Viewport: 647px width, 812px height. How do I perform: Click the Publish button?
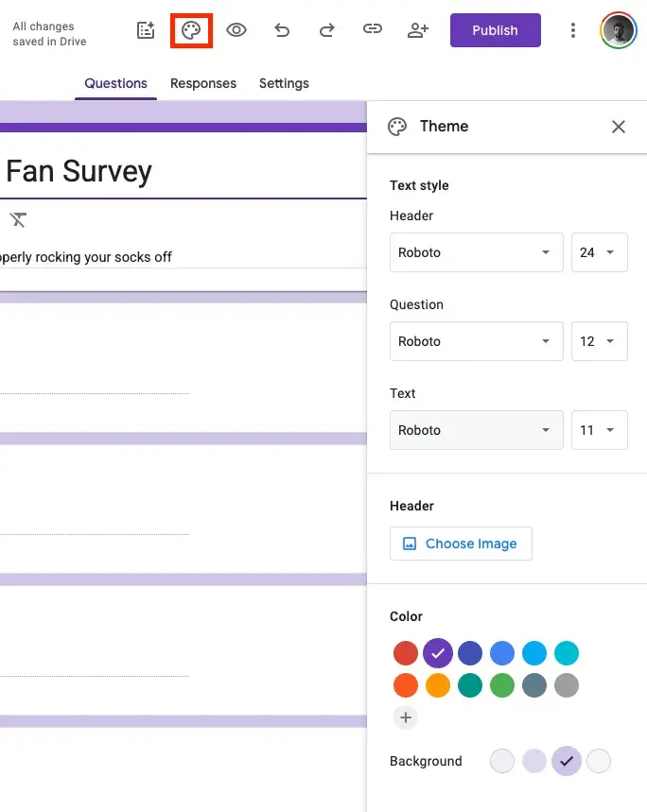[x=495, y=29]
